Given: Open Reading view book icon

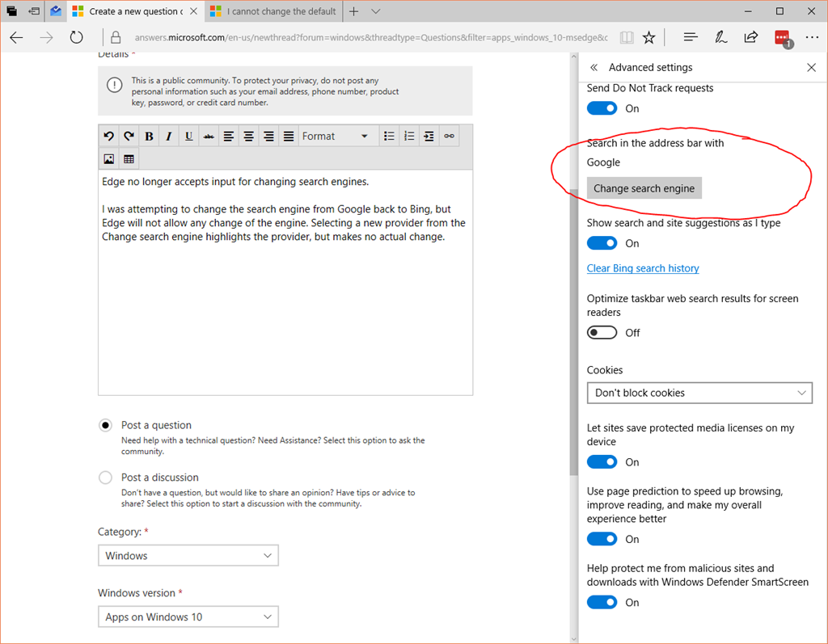Looking at the screenshot, I should point(627,37).
